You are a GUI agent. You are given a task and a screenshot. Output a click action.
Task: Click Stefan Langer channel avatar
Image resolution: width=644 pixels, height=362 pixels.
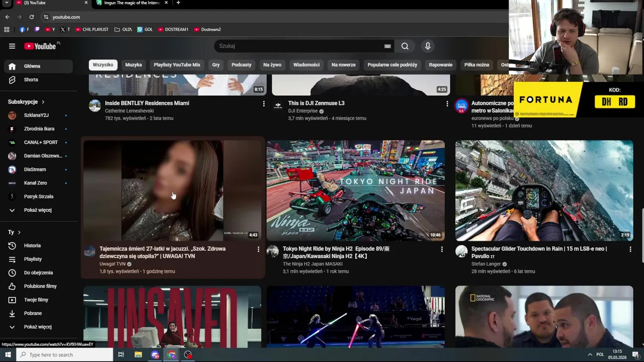[461, 251]
